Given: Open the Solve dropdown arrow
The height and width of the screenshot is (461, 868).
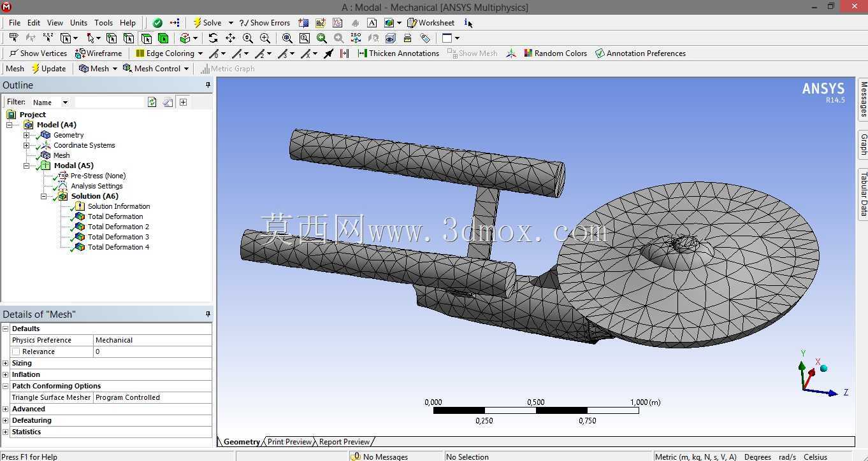Looking at the screenshot, I should 231,23.
